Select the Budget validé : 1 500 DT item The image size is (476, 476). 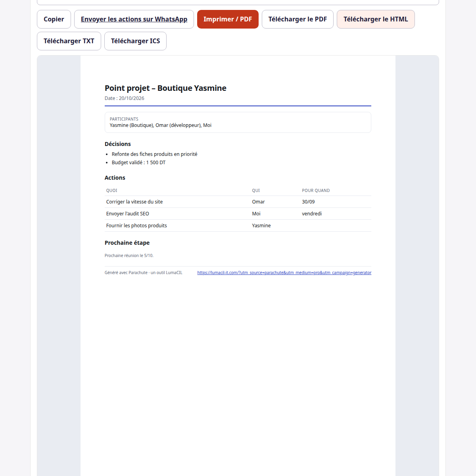(x=138, y=163)
